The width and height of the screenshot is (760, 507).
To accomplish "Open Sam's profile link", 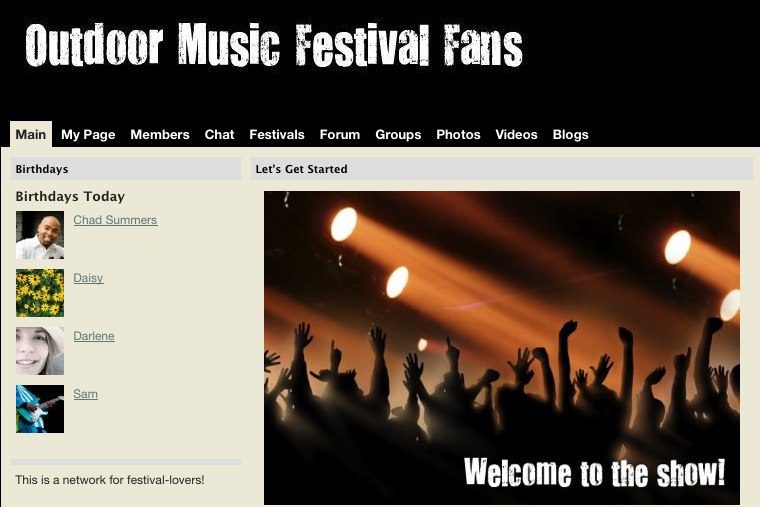I will 85,394.
